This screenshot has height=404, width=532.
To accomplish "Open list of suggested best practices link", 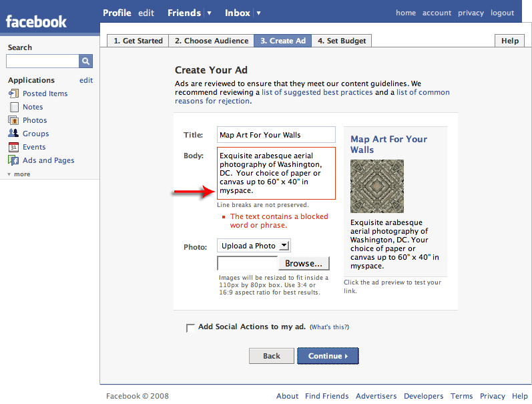I will [x=317, y=92].
